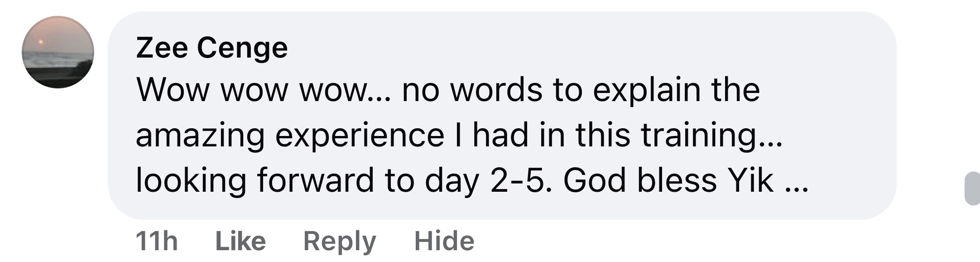Click the first name "Zee"
The image size is (980, 262).
point(162,48)
